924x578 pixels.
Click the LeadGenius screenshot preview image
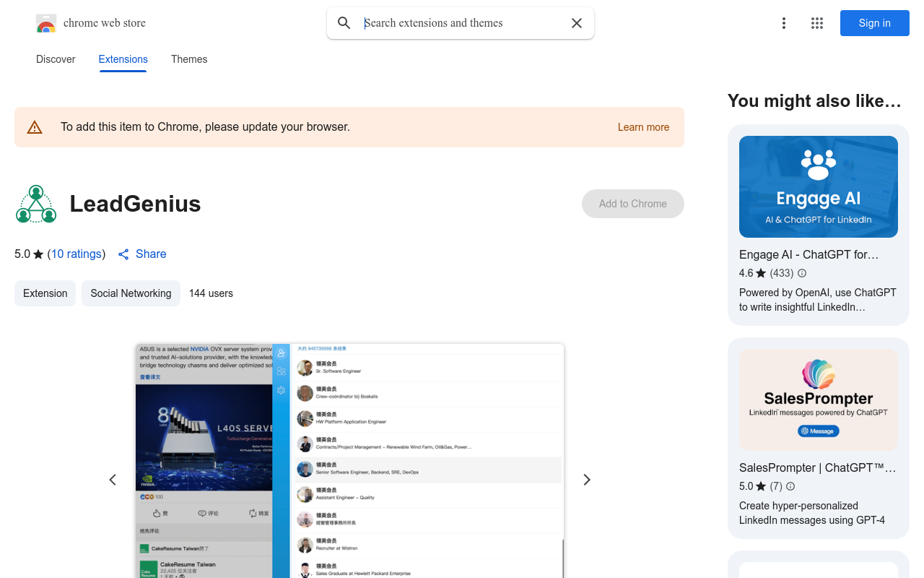pyautogui.click(x=349, y=461)
